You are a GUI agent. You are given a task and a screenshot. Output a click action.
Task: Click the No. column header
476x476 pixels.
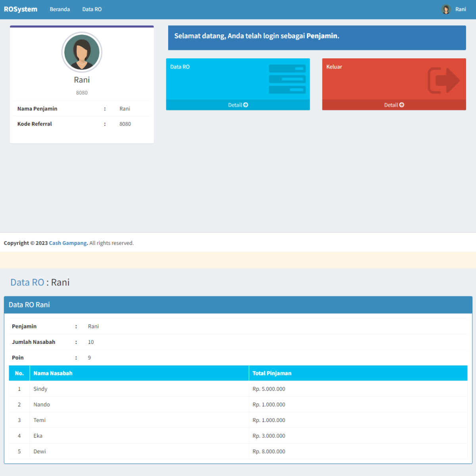pyautogui.click(x=19, y=373)
